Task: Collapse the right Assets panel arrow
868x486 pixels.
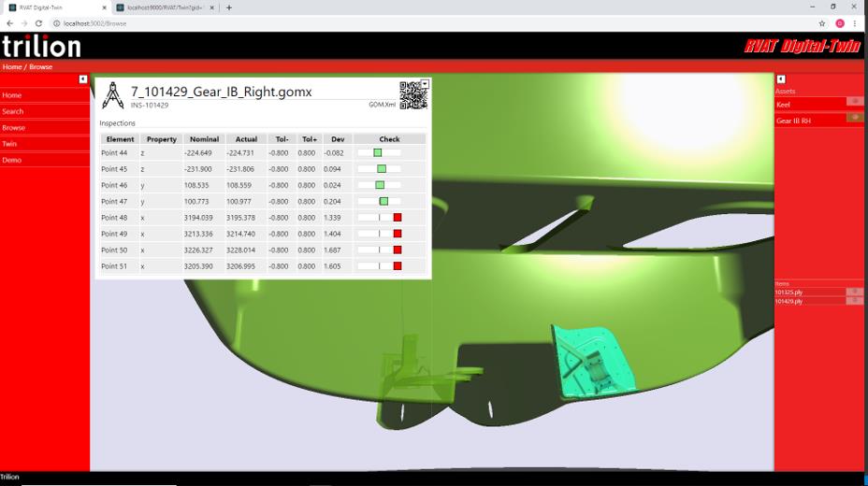Action: tap(781, 79)
